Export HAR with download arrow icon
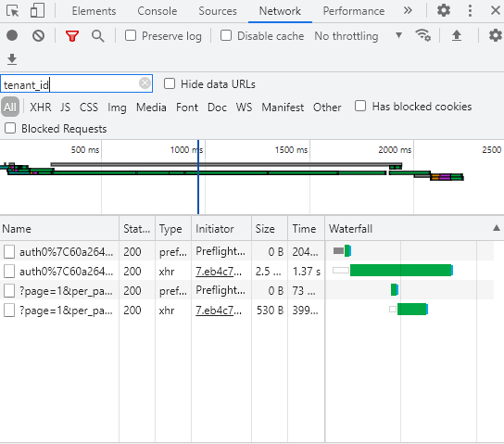Image resolution: width=504 pixels, height=444 pixels. pos(12,59)
